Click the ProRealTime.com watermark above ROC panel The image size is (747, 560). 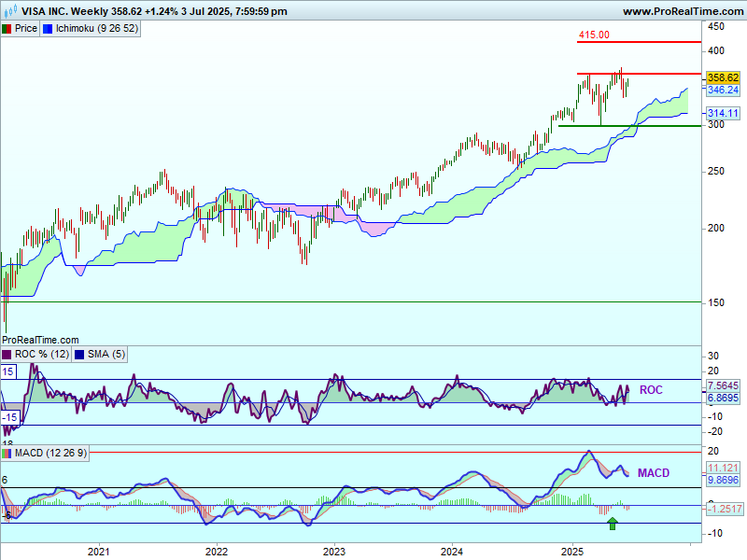click(x=41, y=340)
